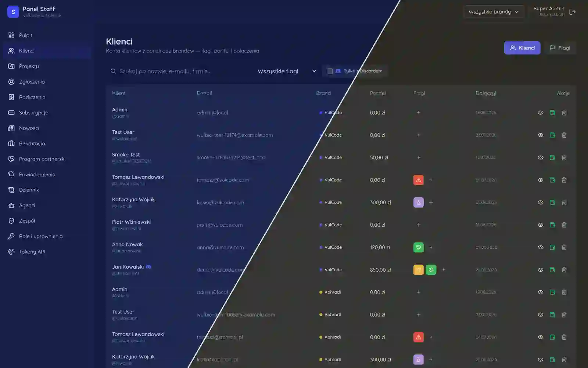Expand the 'Wszystkie brandy' brand selector
The width and height of the screenshot is (588, 368).
(494, 12)
